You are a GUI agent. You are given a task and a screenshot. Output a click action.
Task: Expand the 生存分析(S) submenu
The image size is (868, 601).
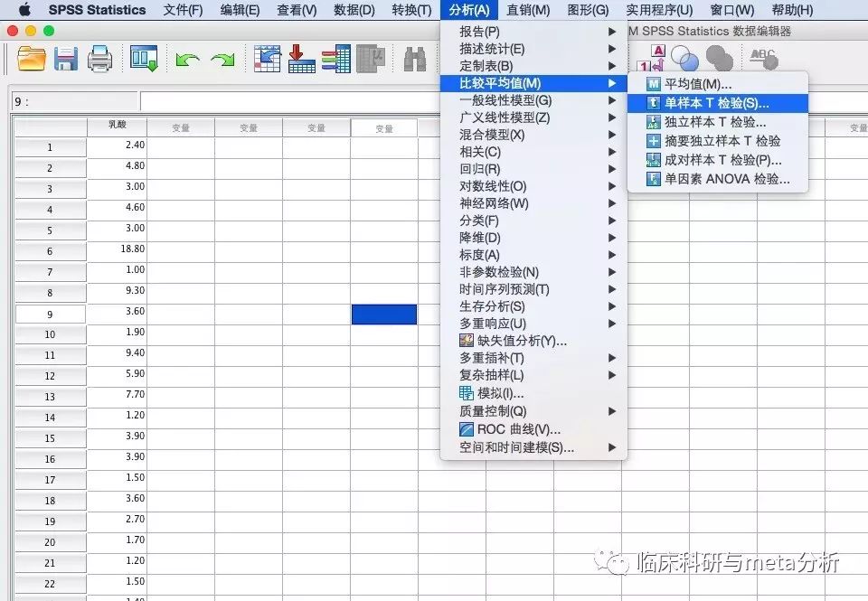[x=533, y=306]
